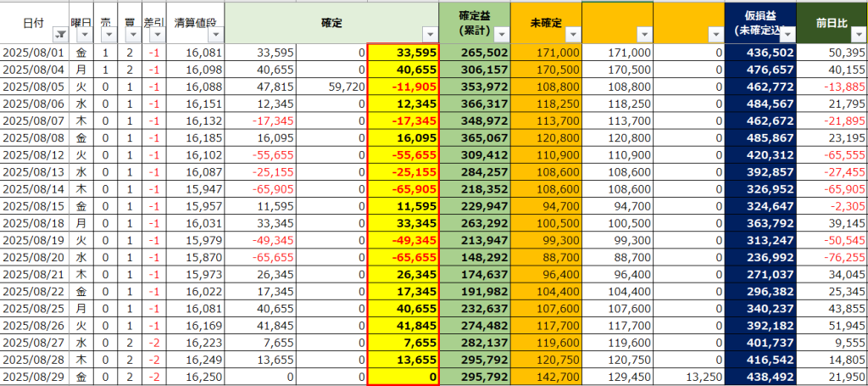The image size is (868, 386).
Task: Select the date cell 2025/08/01
Action: coord(34,53)
